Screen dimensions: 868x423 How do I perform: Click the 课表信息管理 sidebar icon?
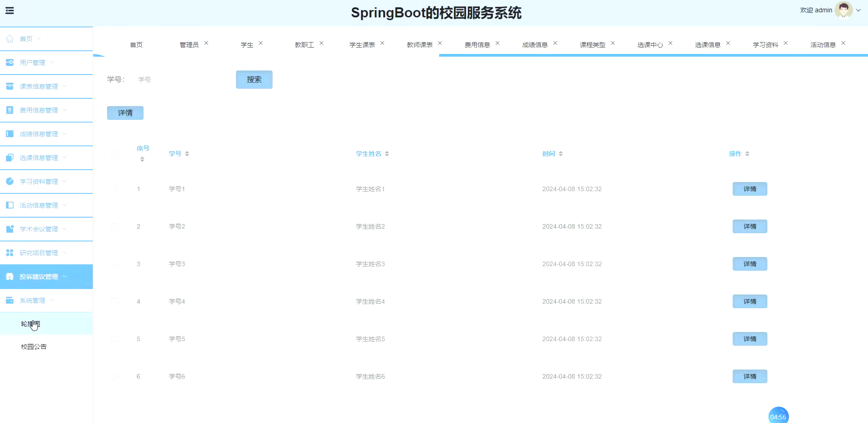click(x=10, y=86)
